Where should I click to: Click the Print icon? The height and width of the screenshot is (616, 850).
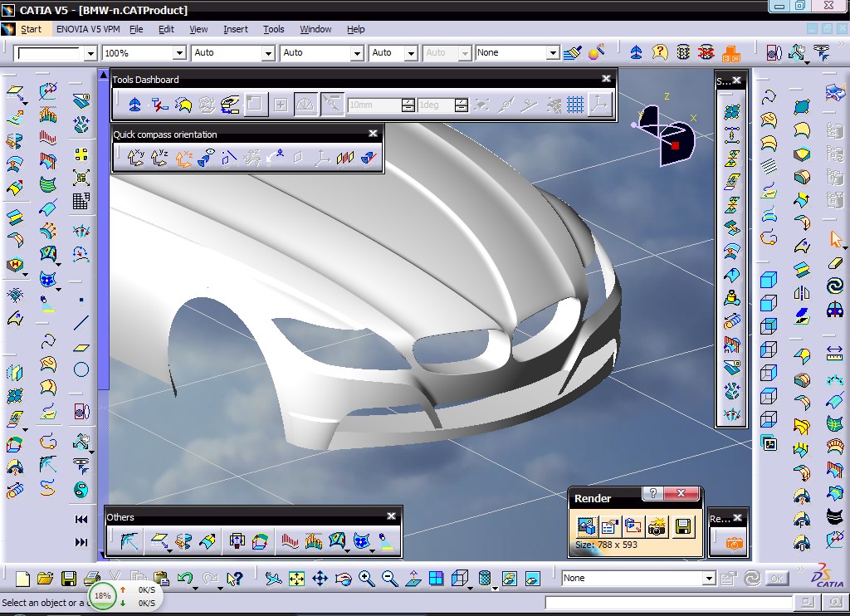[x=92, y=579]
